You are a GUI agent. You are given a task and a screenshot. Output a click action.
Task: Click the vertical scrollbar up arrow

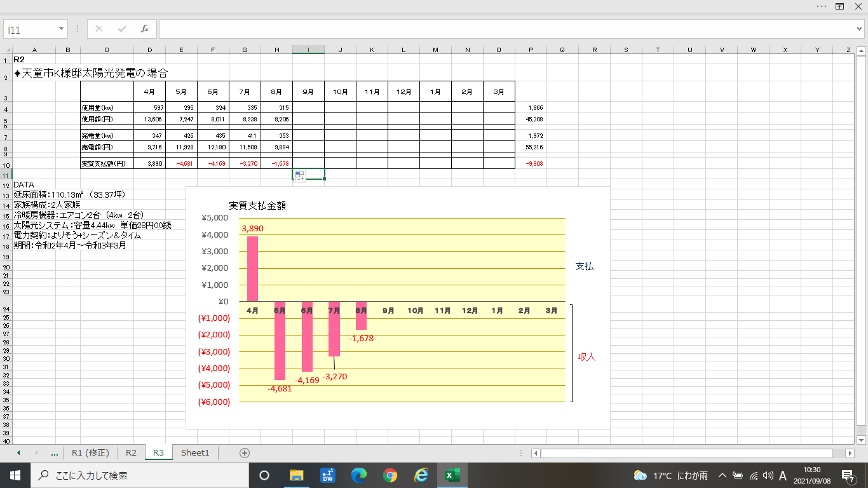[862, 50]
